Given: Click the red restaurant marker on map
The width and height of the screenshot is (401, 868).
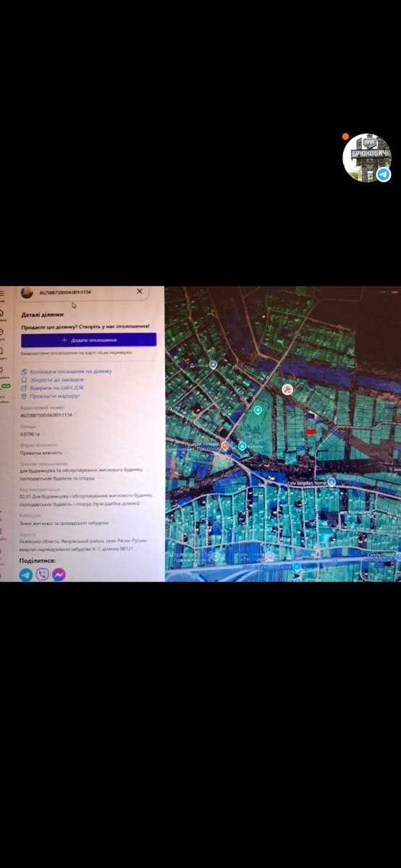Looking at the screenshot, I should [x=287, y=389].
